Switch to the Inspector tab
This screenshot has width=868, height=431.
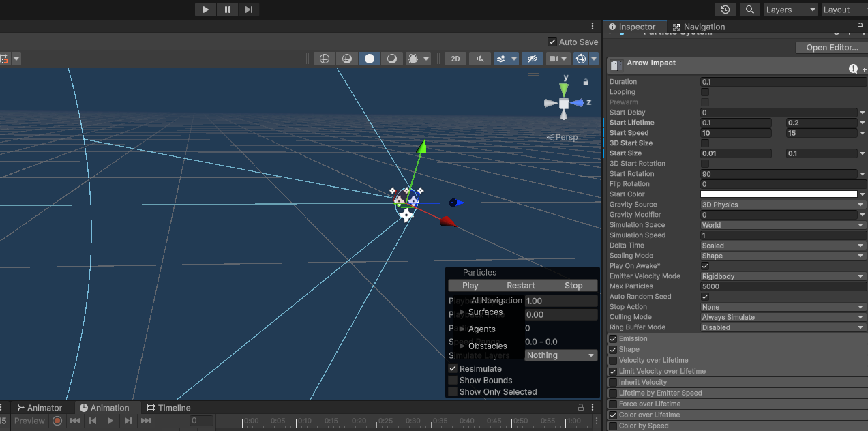pyautogui.click(x=632, y=27)
